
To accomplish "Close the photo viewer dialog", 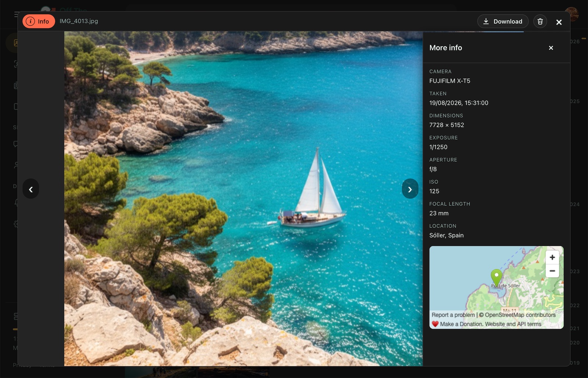I will coord(559,22).
